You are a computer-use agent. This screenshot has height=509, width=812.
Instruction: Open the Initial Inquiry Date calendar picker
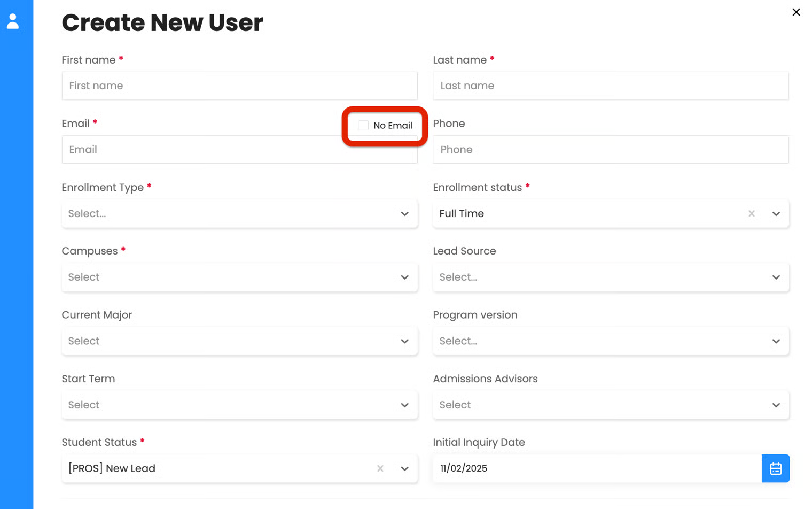pos(775,468)
